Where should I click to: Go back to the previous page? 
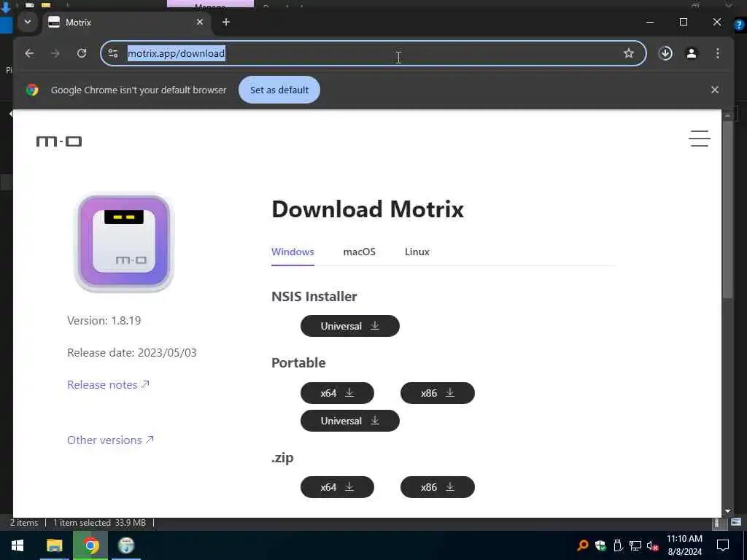coord(29,53)
